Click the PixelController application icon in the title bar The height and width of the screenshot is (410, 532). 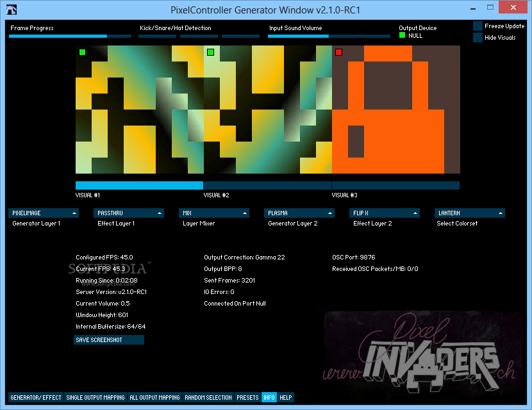point(12,9)
